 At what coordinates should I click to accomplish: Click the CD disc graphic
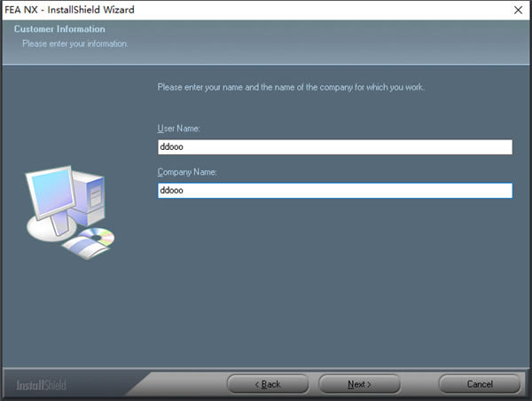[98, 237]
